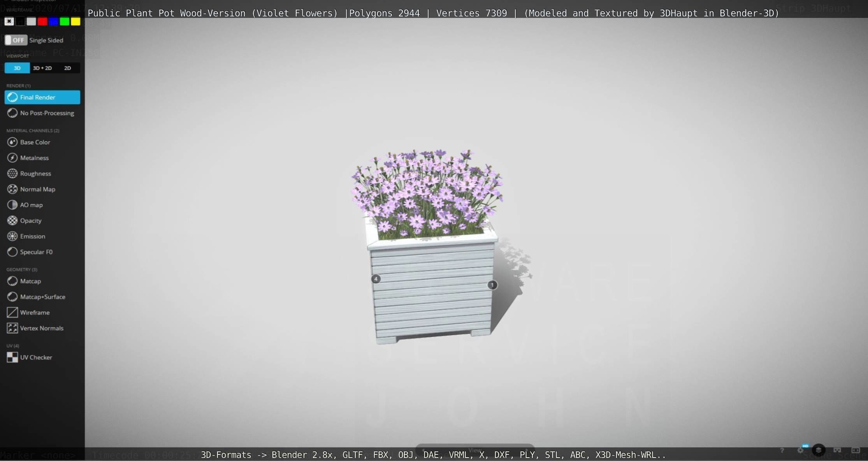Open the help question mark icon
This screenshot has height=461, width=868.
[782, 450]
